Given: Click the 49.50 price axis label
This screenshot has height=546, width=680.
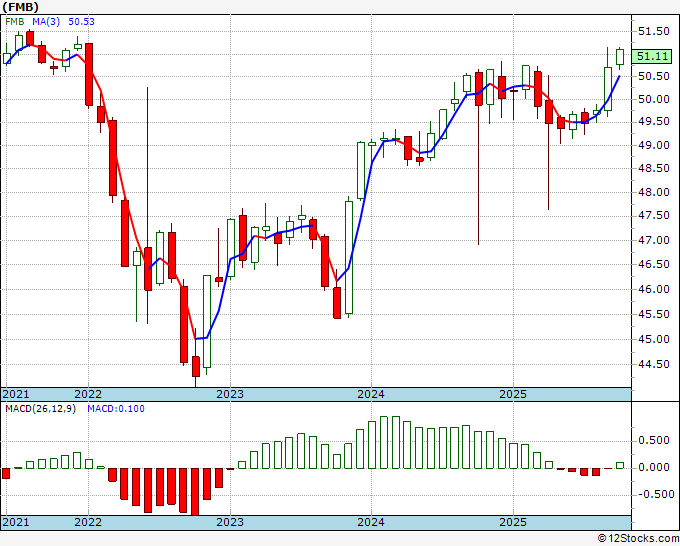Looking at the screenshot, I should 654,122.
